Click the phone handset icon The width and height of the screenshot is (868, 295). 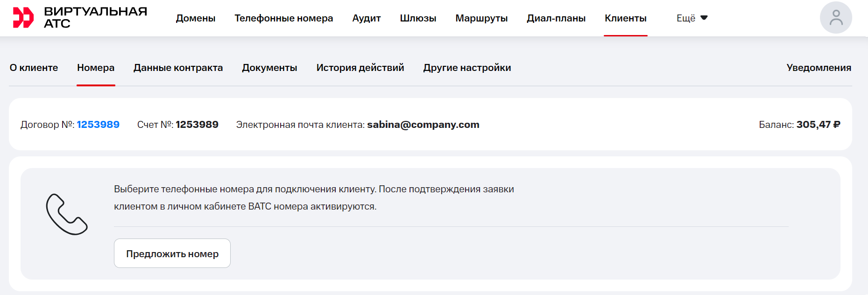coord(66,214)
